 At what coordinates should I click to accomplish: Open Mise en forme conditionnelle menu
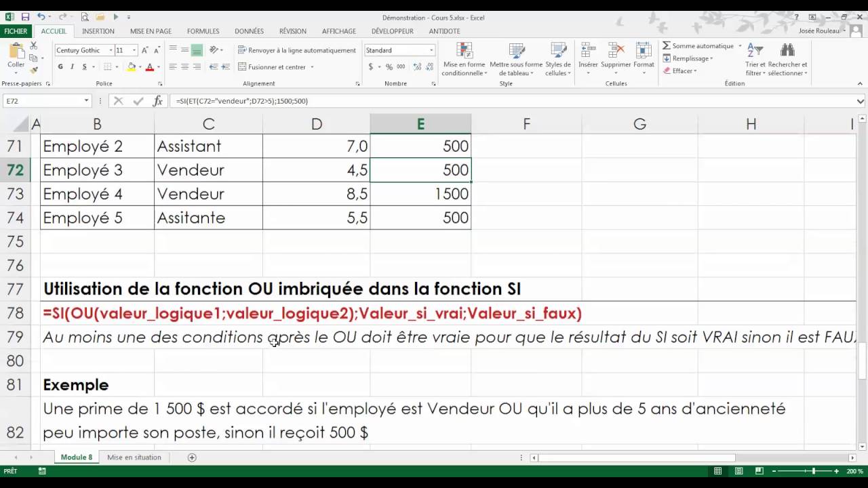click(x=464, y=59)
